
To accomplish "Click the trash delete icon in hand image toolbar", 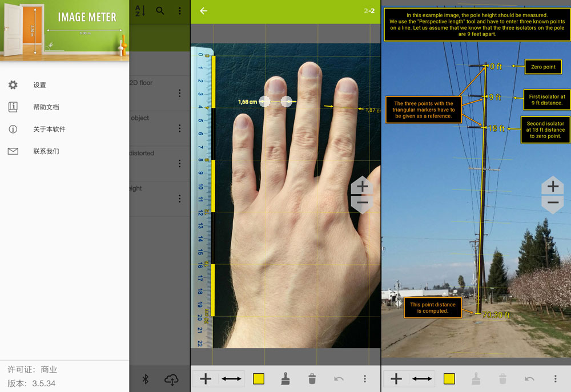I will pyautogui.click(x=312, y=379).
